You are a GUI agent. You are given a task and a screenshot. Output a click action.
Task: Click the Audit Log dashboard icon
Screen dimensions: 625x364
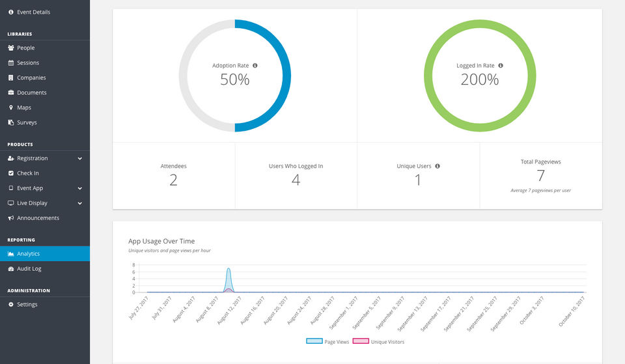[x=11, y=269]
